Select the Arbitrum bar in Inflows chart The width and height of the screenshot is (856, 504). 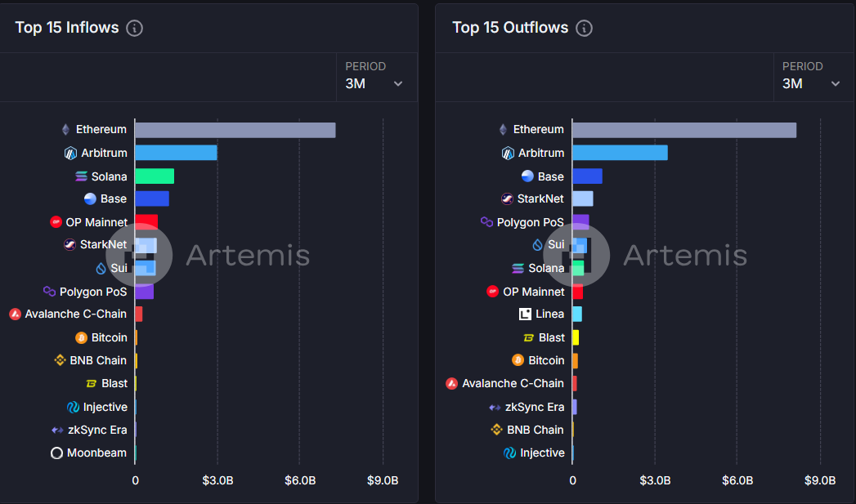(x=177, y=153)
